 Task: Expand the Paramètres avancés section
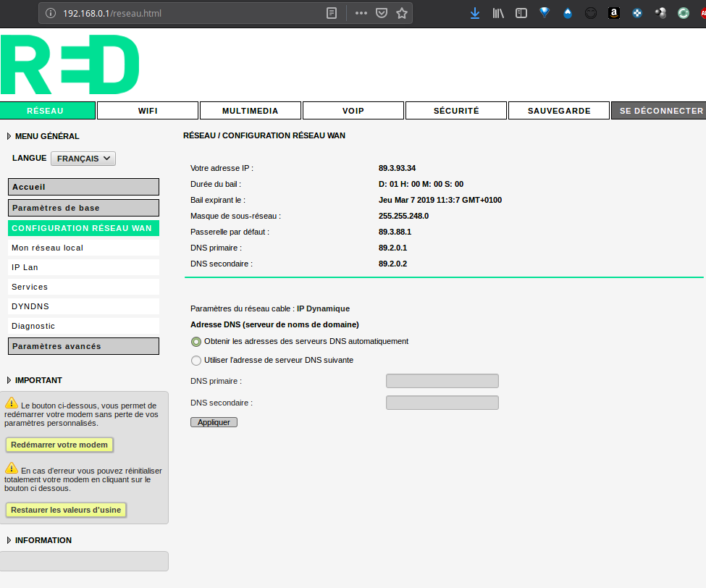[83, 346]
